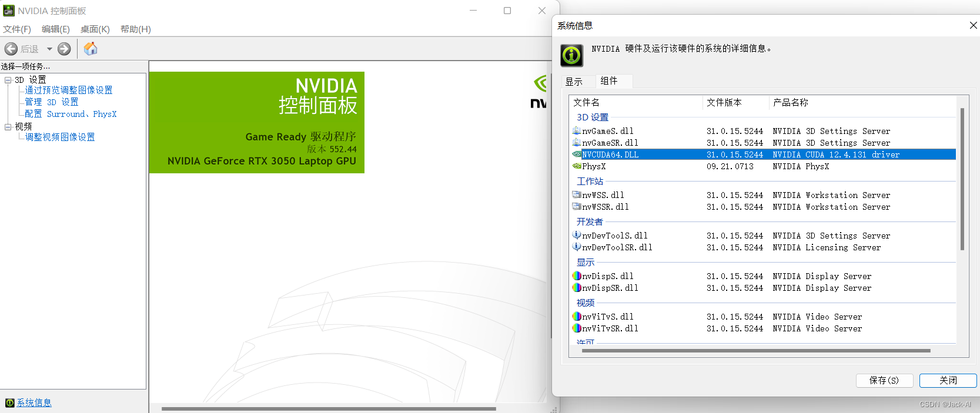Click NVIDIA CUDA 12.4.131 driver text
This screenshot has height=413, width=980.
tap(836, 155)
